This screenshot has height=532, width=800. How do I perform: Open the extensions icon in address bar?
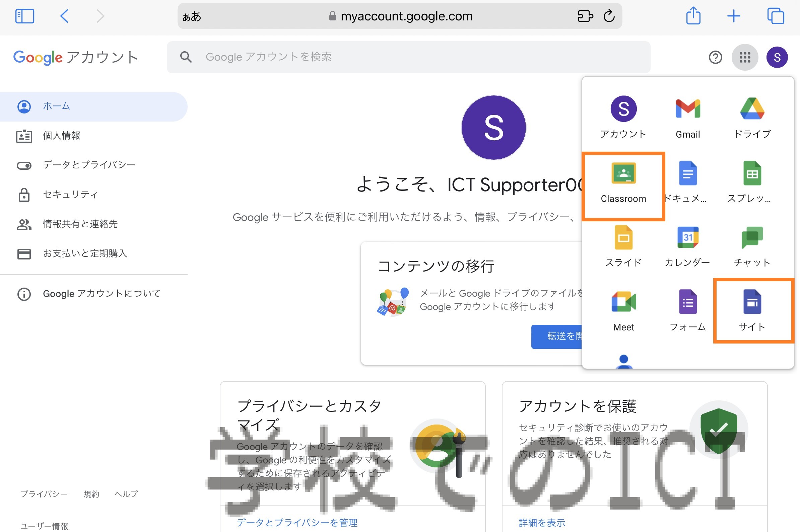(x=585, y=16)
